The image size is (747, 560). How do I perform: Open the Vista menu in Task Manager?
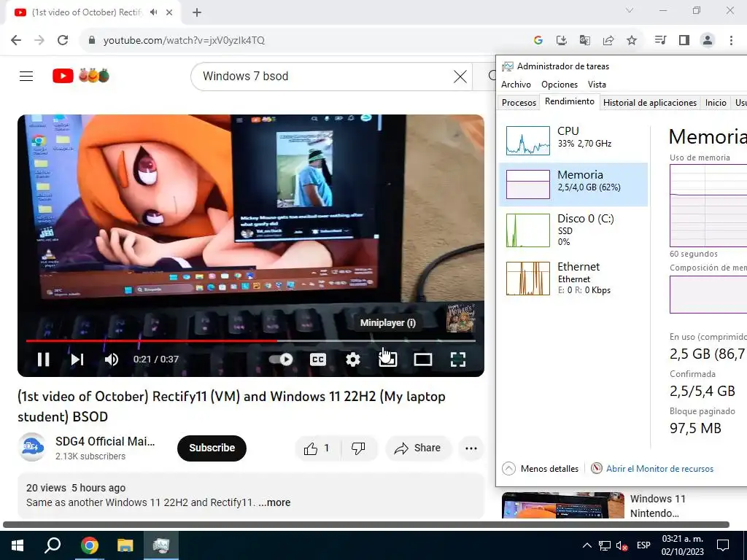tap(597, 85)
